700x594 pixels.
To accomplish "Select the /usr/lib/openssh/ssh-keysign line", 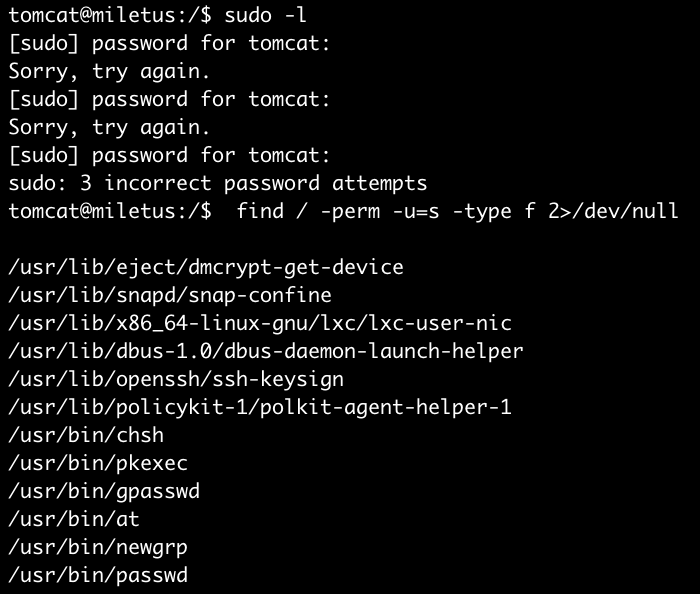I will click(x=175, y=379).
